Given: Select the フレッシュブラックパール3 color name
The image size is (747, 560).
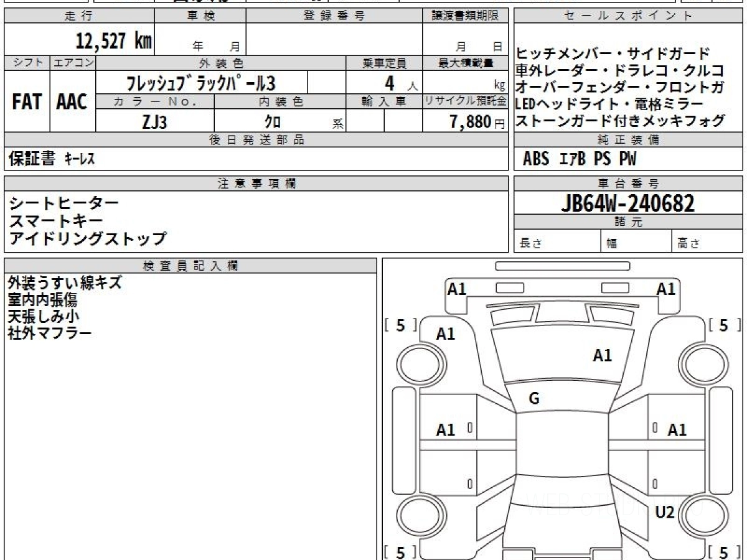Looking at the screenshot, I should pos(201,82).
